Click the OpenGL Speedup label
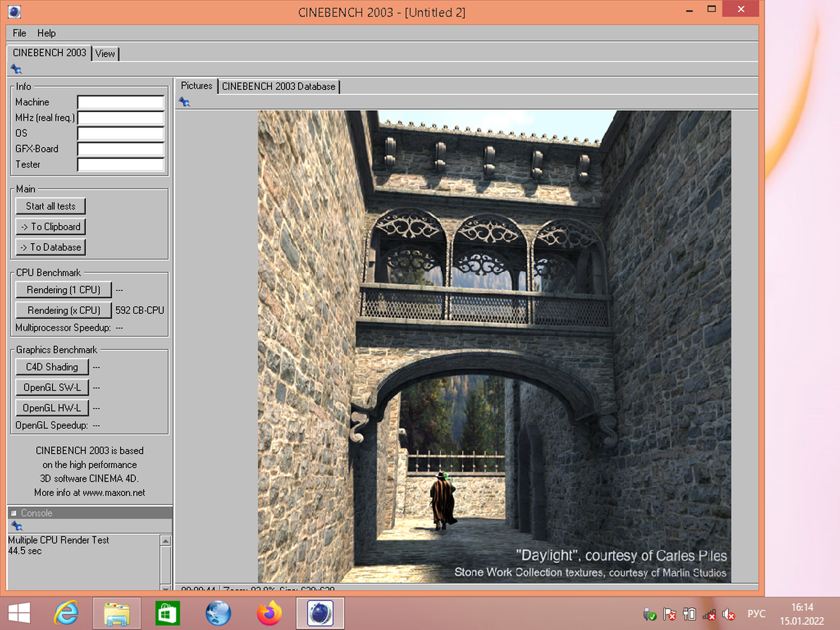This screenshot has height=630, width=840. coord(51,425)
